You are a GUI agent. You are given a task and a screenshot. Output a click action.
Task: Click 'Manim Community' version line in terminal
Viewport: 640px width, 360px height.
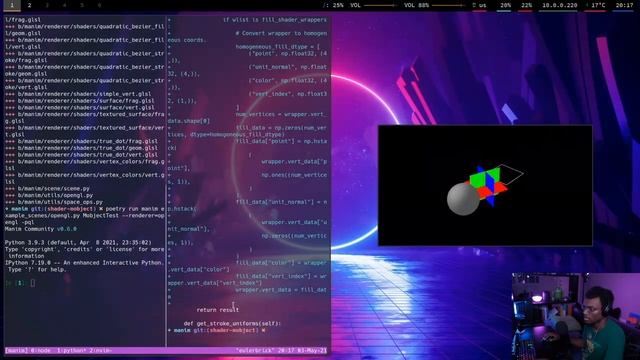click(x=40, y=229)
